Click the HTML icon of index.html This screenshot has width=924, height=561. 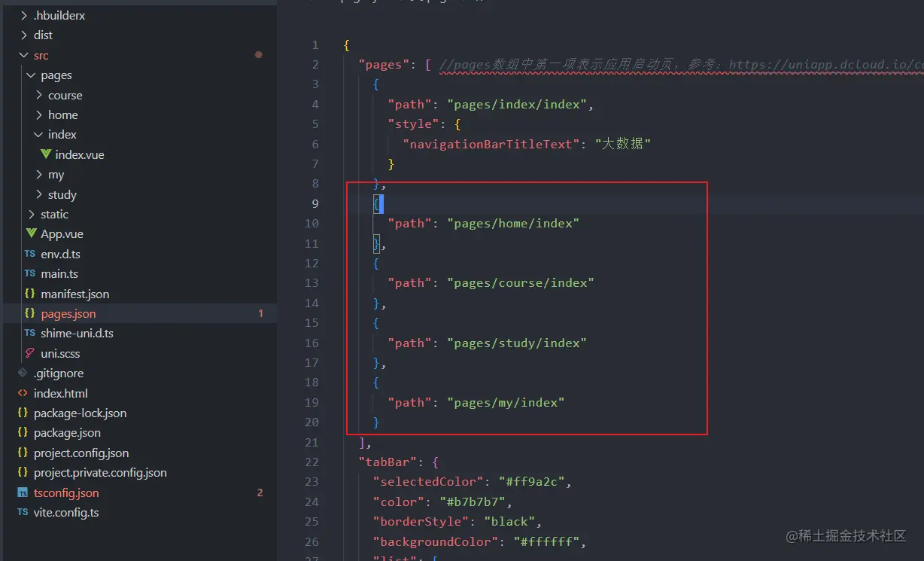(x=23, y=393)
